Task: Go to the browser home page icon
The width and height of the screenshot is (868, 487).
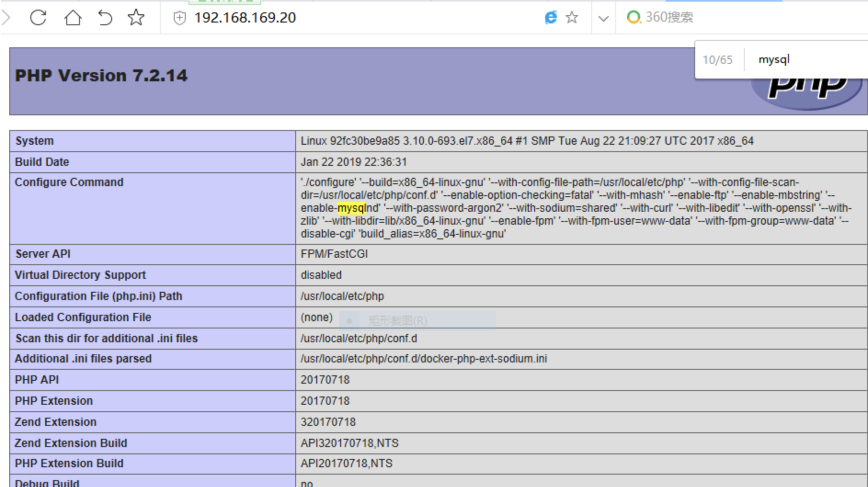Action: click(73, 18)
